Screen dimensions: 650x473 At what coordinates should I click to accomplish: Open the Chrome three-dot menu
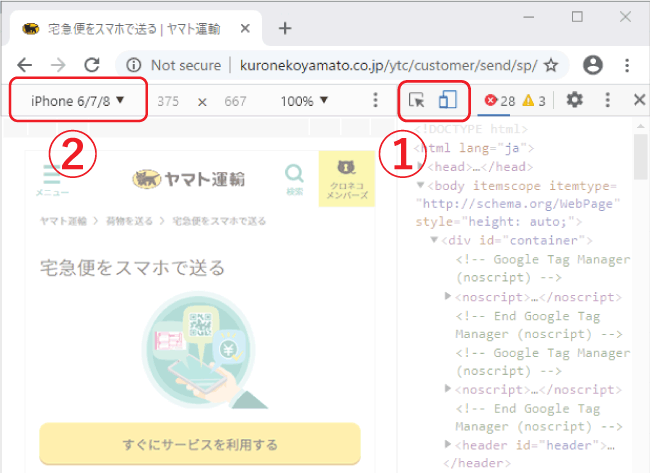tap(627, 65)
